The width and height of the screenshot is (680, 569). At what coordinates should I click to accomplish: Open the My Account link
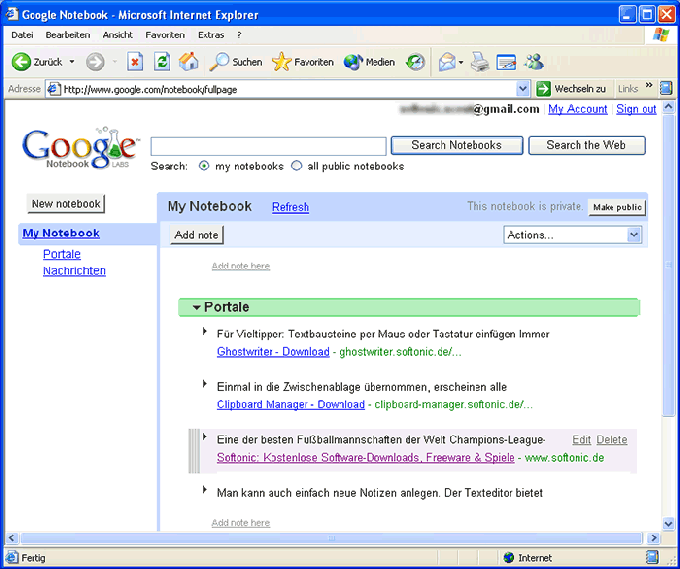(578, 109)
